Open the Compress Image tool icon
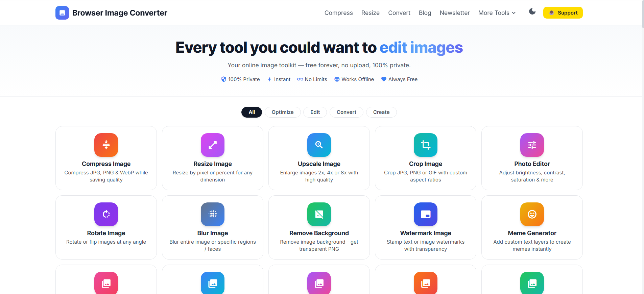 106,145
